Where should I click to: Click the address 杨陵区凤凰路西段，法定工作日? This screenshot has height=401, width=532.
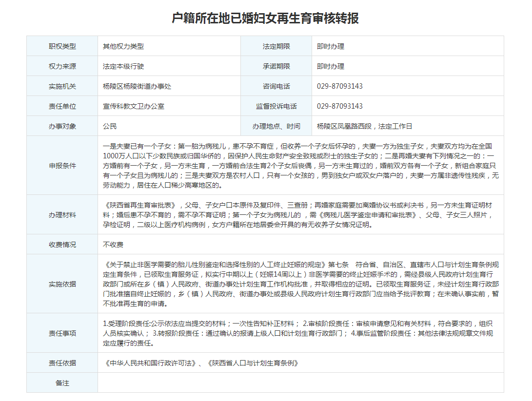[364, 126]
